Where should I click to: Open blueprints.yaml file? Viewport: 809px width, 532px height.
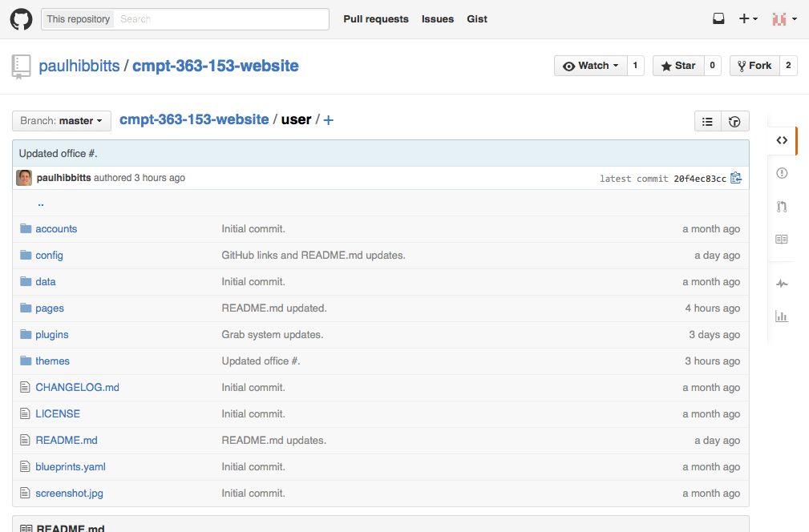[71, 466]
